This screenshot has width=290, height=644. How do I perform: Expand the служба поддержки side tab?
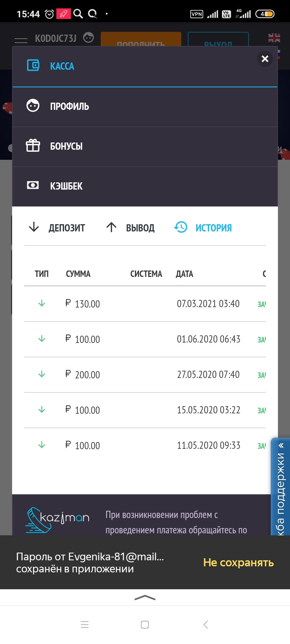[281, 487]
